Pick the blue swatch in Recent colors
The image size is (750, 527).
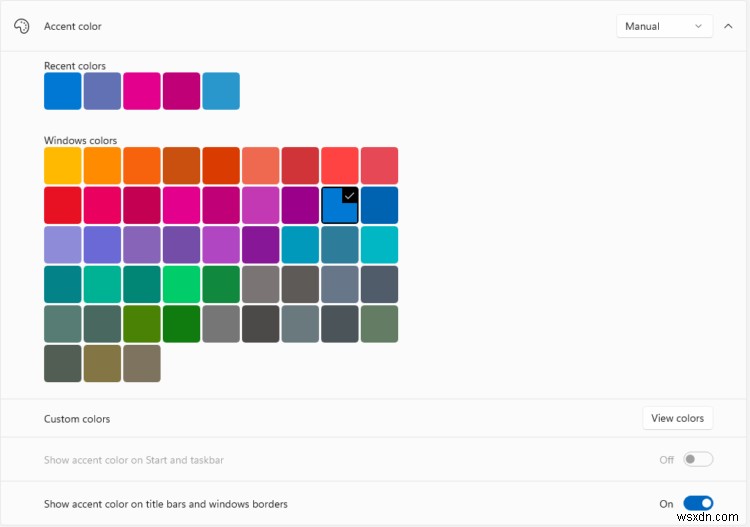click(63, 91)
